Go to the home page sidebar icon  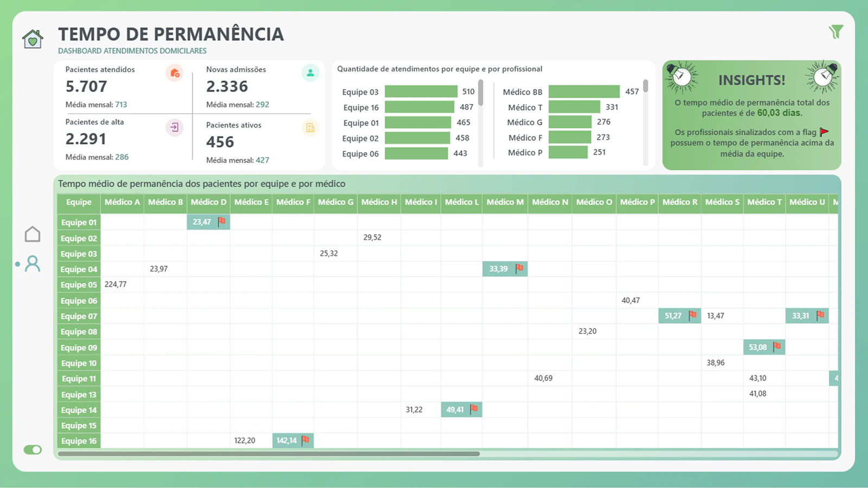33,234
